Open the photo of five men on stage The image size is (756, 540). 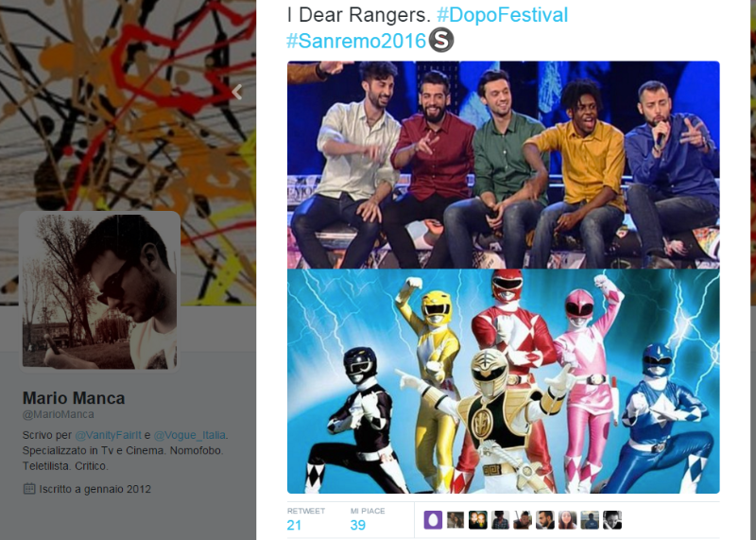tap(504, 165)
